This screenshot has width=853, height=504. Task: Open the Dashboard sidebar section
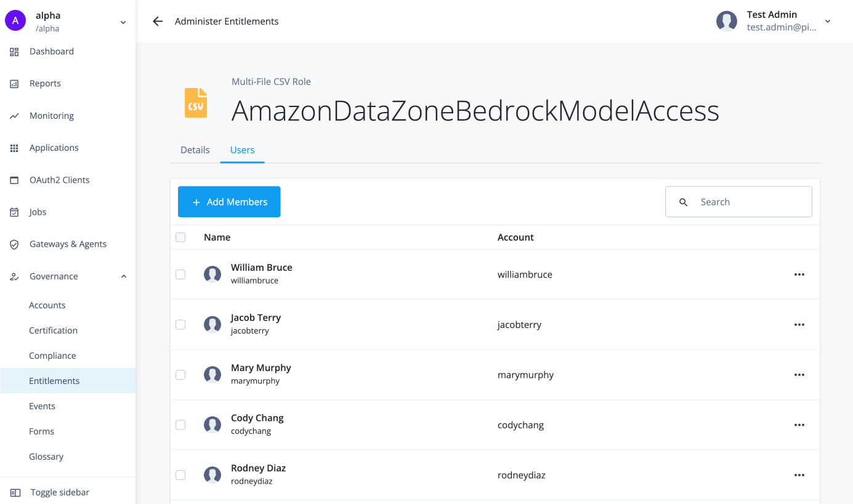pos(52,51)
